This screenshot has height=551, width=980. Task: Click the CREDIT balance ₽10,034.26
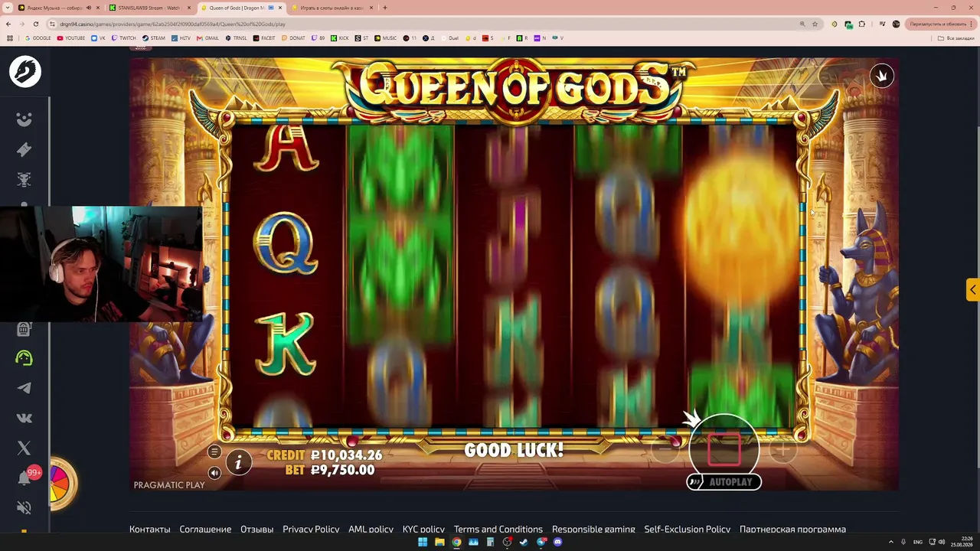tap(325, 455)
